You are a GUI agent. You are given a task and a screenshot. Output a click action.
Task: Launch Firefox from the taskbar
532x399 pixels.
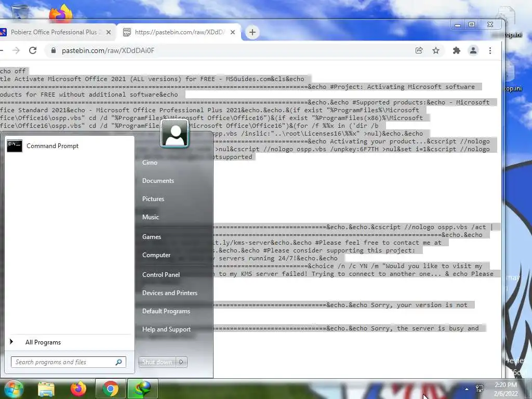[x=78, y=389]
